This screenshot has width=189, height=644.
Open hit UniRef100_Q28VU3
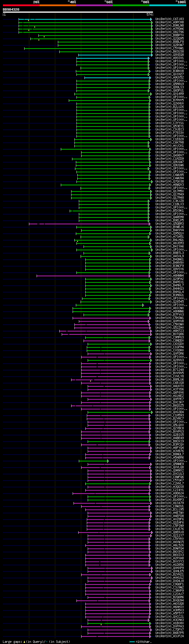point(170,360)
